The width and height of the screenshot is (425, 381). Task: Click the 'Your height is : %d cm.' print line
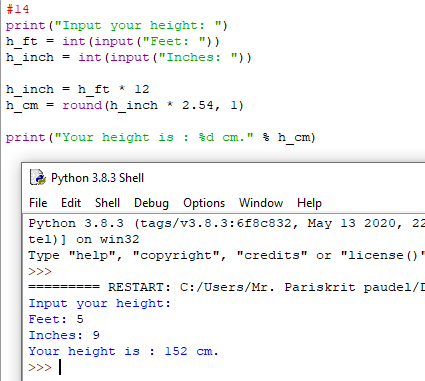point(161,137)
